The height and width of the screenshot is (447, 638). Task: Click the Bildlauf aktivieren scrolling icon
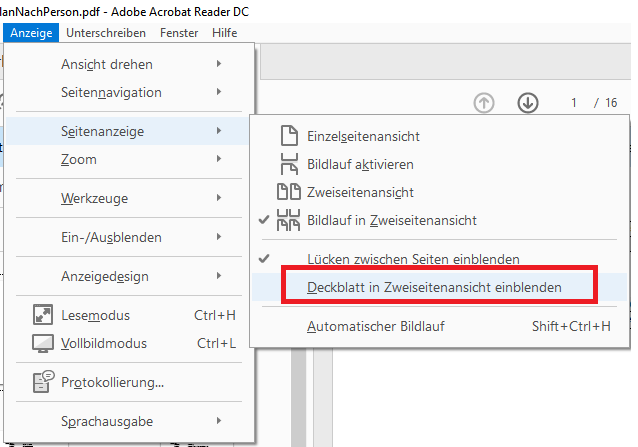pos(289,164)
